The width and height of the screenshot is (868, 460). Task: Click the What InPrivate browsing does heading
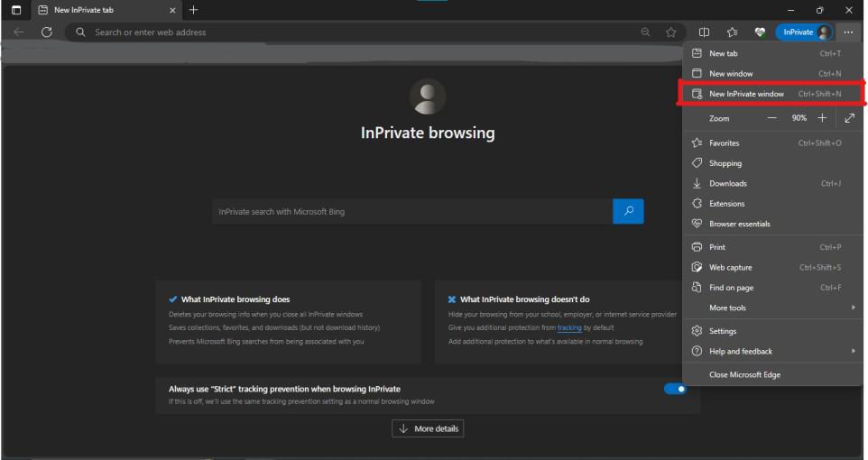click(235, 299)
